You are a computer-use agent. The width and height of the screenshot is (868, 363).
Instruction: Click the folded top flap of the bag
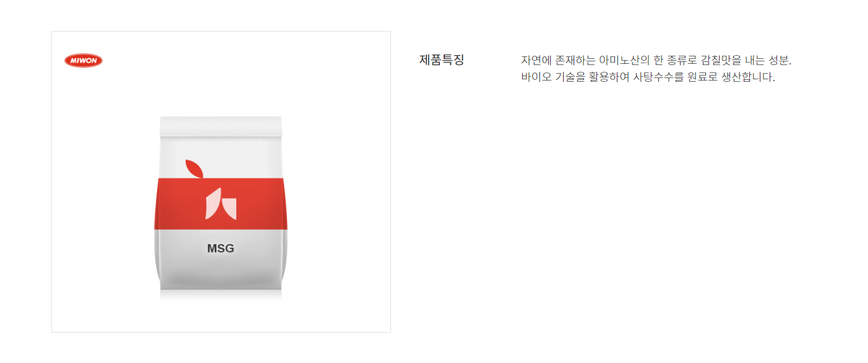click(x=221, y=126)
